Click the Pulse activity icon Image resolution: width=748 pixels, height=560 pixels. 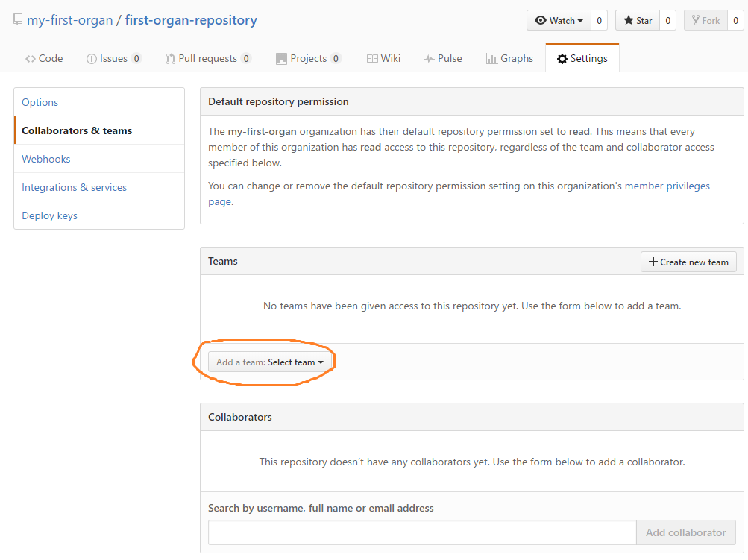429,59
